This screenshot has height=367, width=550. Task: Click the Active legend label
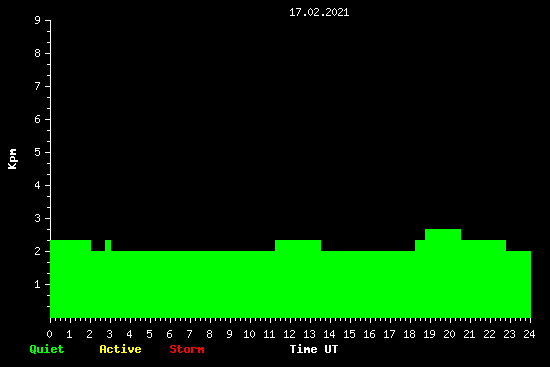[x=120, y=349]
